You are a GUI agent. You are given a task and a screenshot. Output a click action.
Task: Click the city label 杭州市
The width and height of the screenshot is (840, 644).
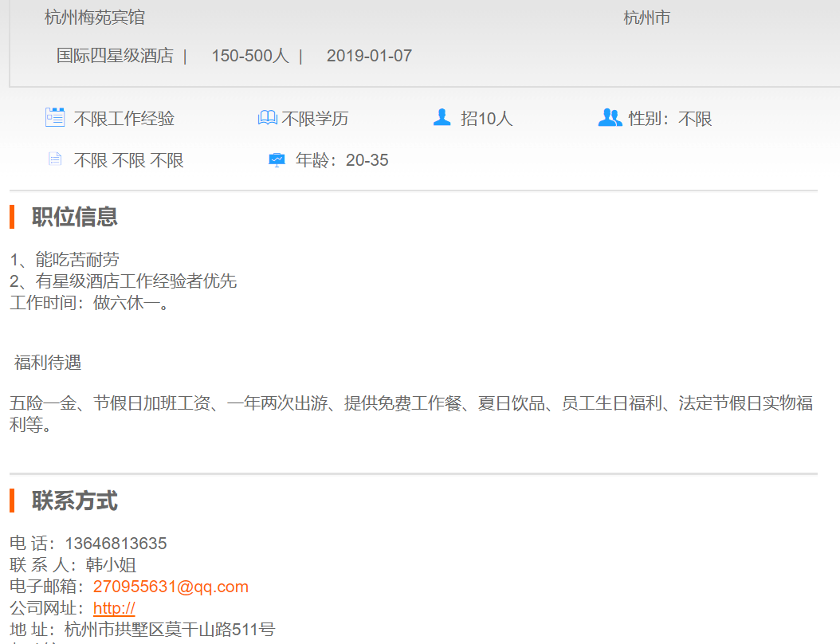point(646,18)
